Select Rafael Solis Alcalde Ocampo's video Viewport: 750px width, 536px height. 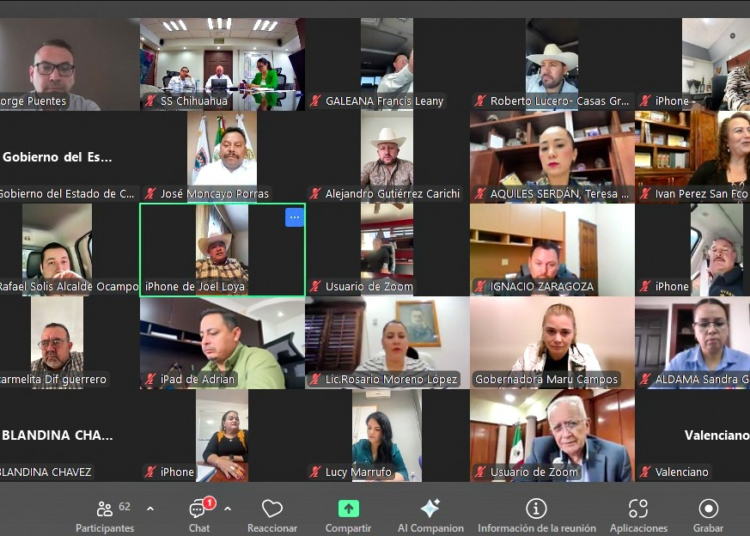click(x=69, y=250)
